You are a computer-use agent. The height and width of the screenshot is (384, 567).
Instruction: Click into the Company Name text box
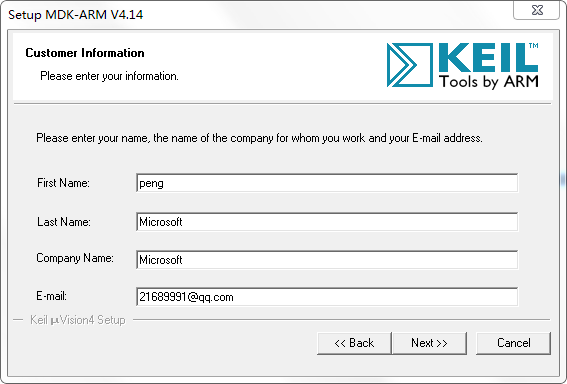coord(327,260)
